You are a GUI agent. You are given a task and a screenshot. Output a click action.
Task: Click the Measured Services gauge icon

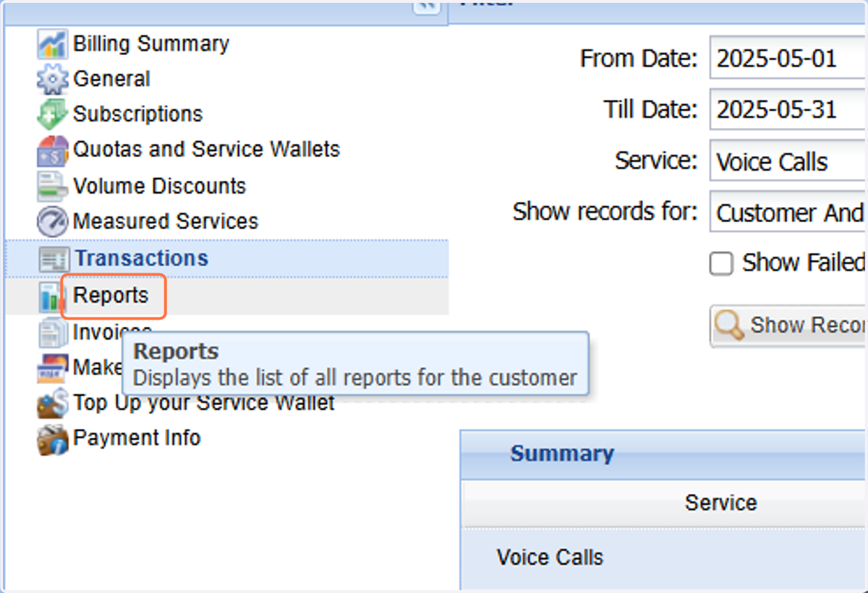click(52, 222)
